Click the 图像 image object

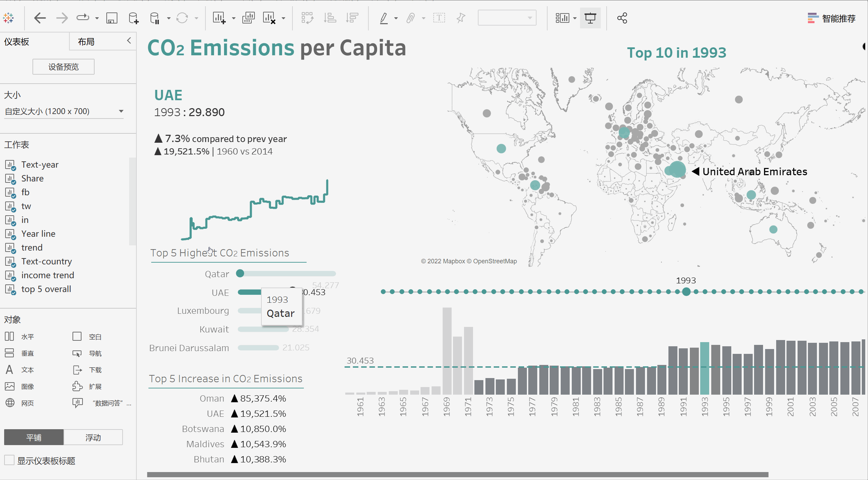pos(19,386)
